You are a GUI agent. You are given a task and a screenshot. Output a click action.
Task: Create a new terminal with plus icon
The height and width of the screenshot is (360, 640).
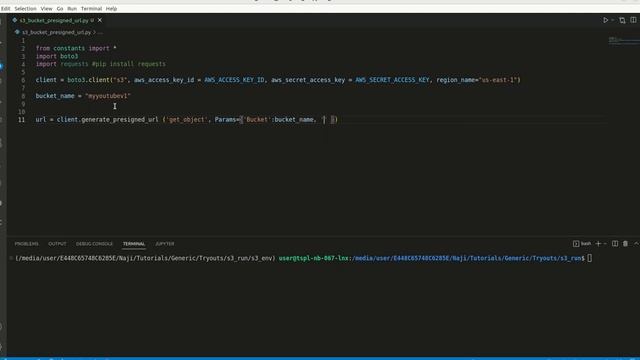(x=598, y=244)
